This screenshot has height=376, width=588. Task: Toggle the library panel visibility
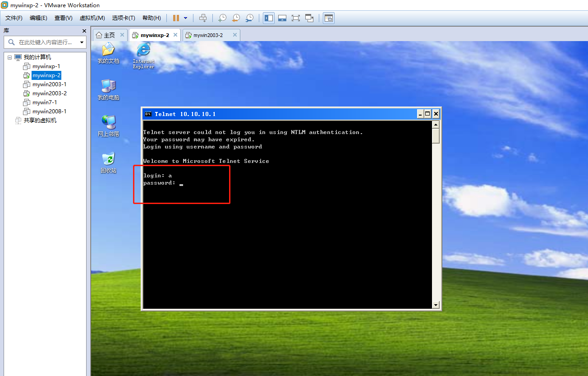269,18
